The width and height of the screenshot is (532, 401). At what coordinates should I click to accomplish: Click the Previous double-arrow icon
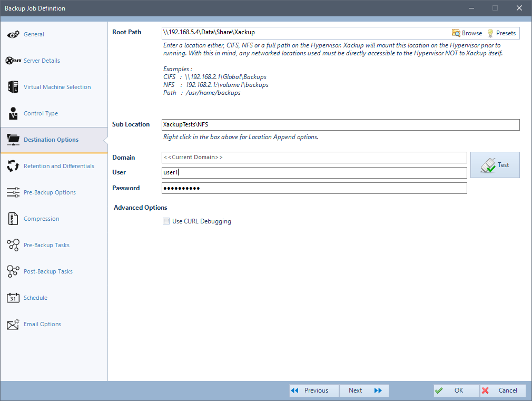(x=295, y=390)
